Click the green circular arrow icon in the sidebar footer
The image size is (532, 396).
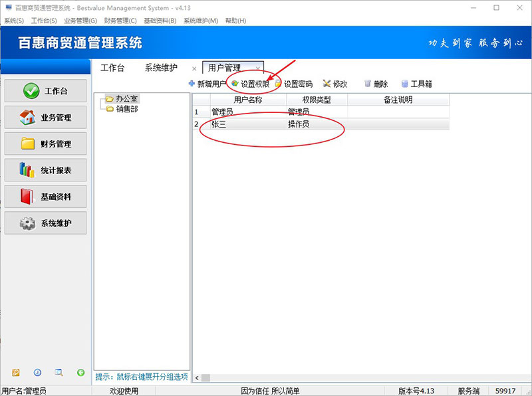[80, 373]
